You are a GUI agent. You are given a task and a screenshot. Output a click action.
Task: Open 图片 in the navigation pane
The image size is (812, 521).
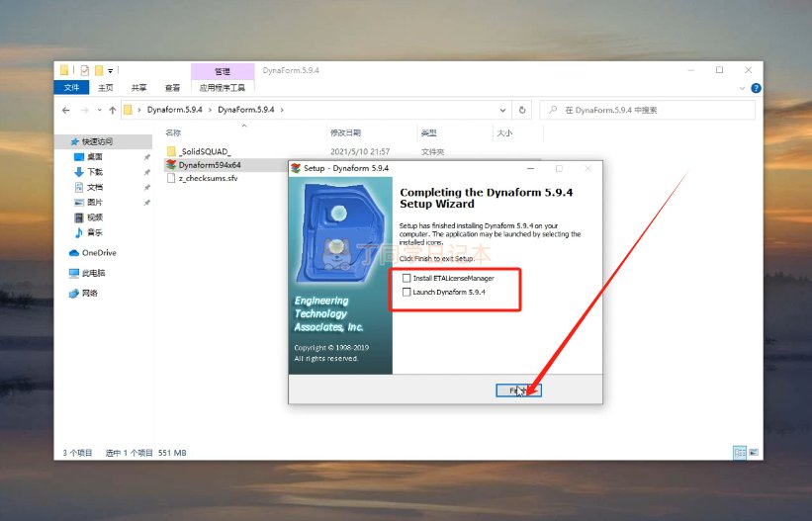pos(94,202)
